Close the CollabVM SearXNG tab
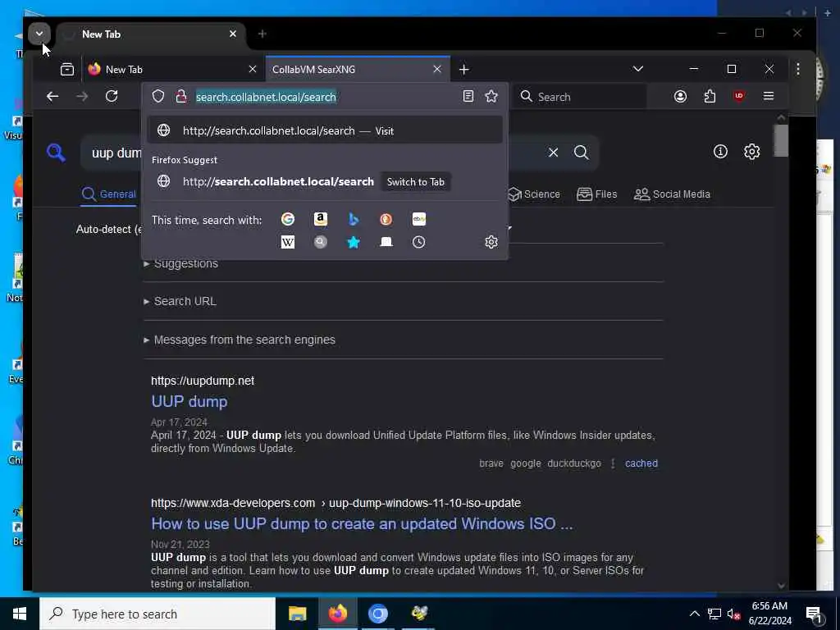This screenshot has width=840, height=630. [437, 69]
